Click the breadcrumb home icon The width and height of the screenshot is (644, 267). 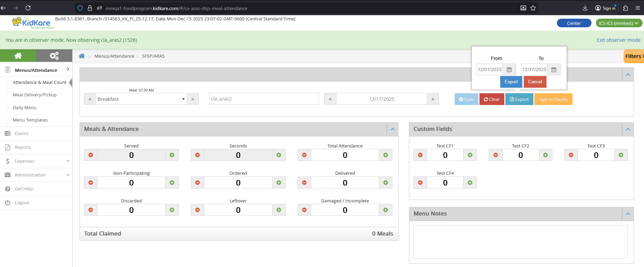82,56
